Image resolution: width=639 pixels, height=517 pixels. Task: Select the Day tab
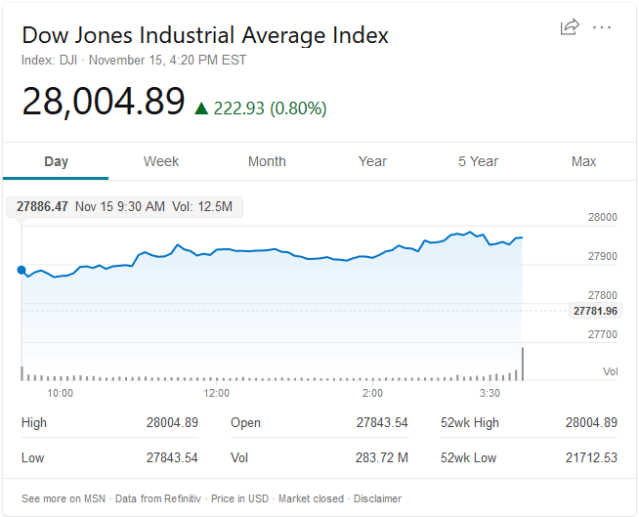(56, 161)
